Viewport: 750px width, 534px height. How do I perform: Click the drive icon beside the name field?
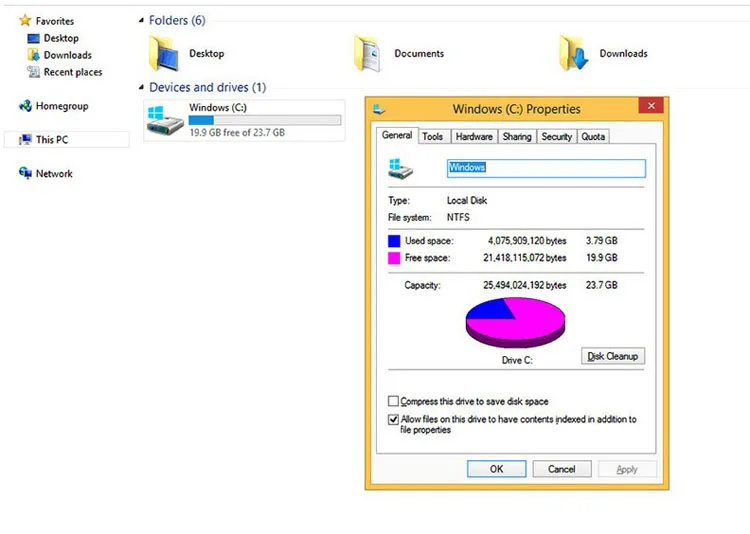click(400, 169)
